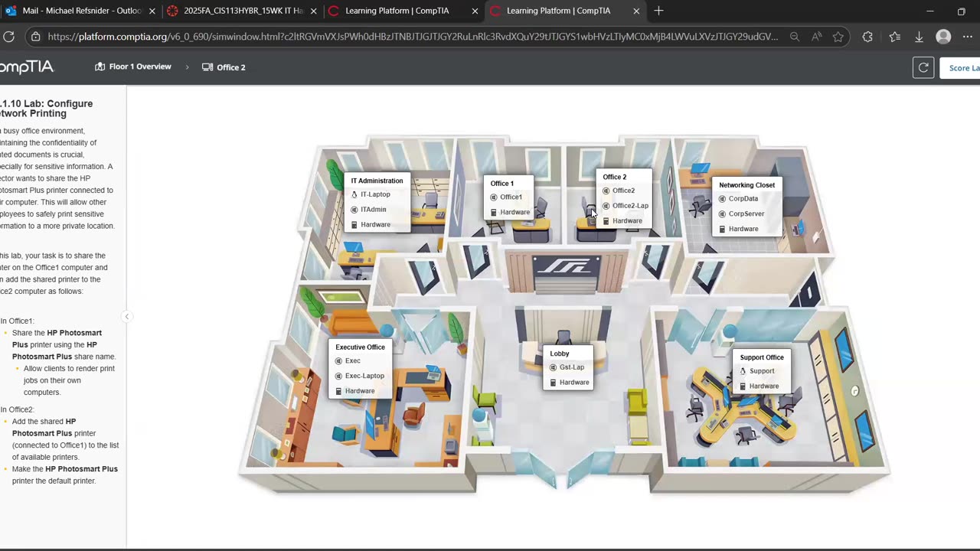
Task: Click the Office1 computer icon
Action: pyautogui.click(x=494, y=197)
